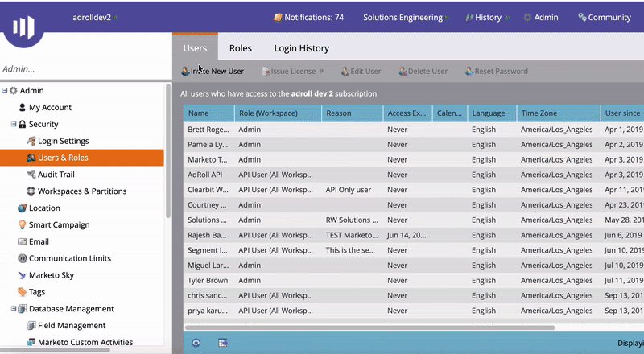Select the Marketo Sky icon

[x=22, y=275]
